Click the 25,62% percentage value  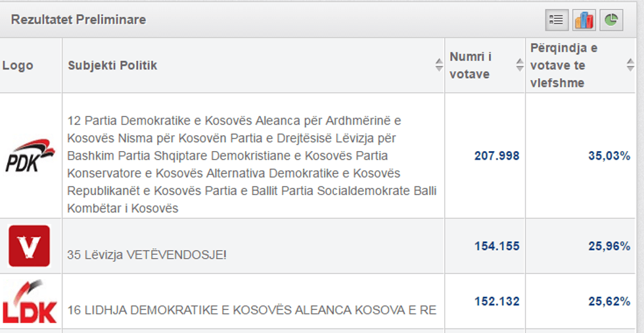(x=609, y=301)
